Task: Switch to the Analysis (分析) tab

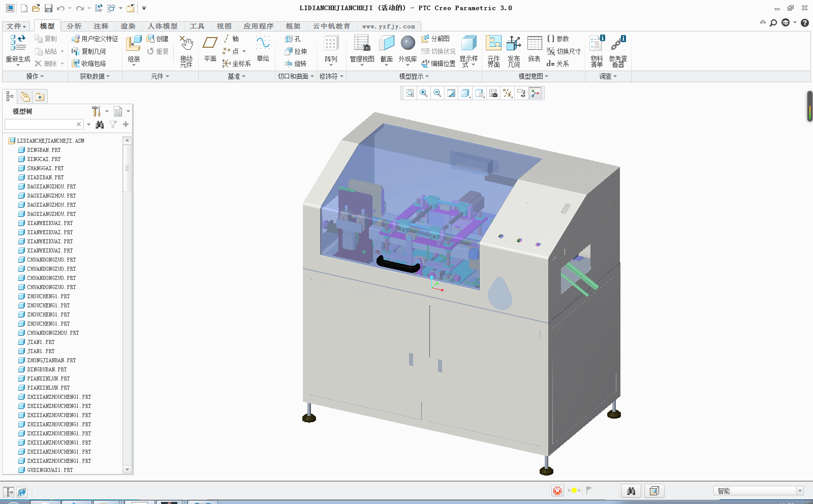Action: [x=74, y=26]
